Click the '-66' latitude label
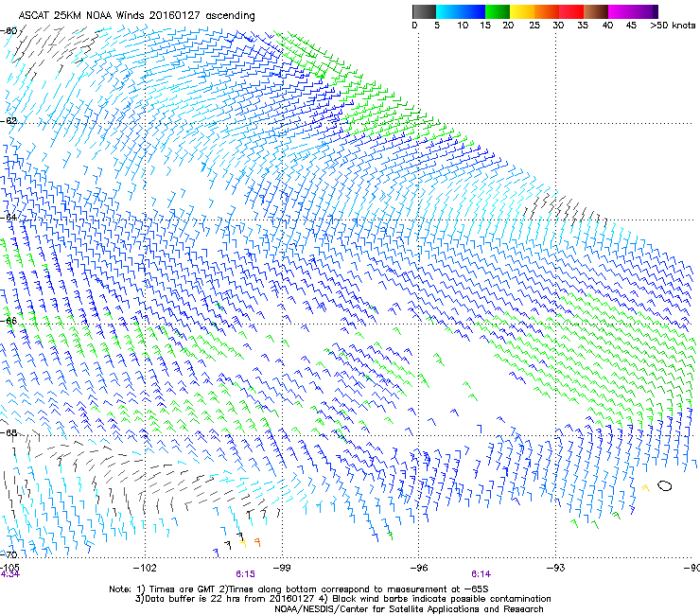 (9, 321)
